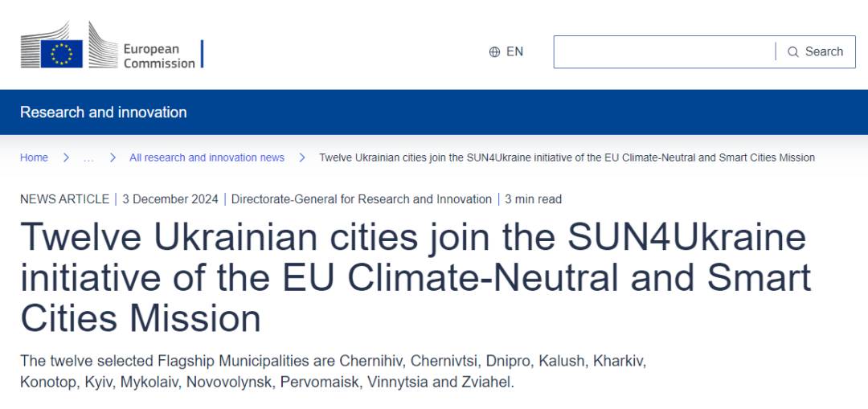Open All research and innovation news link

point(207,157)
